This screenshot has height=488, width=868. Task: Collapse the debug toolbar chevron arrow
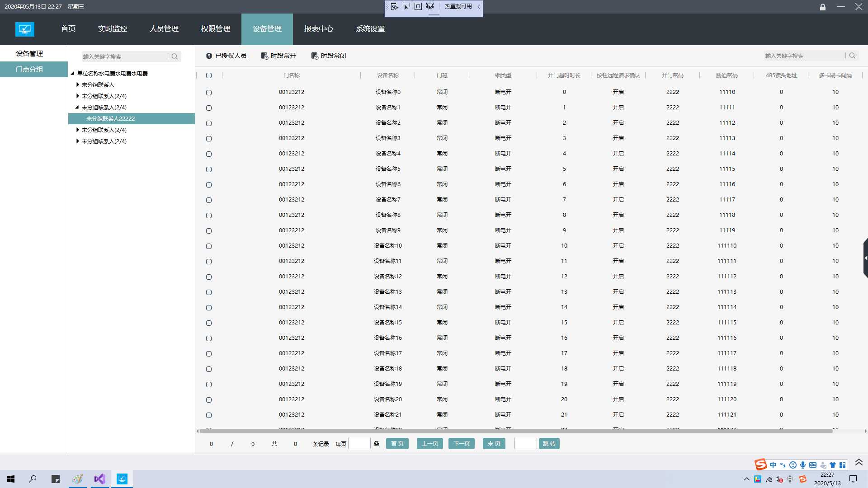point(479,7)
